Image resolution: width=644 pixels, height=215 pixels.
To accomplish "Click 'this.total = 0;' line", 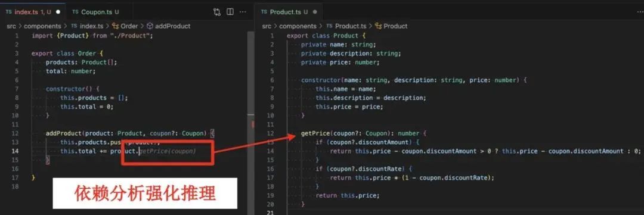I will coord(86,106).
